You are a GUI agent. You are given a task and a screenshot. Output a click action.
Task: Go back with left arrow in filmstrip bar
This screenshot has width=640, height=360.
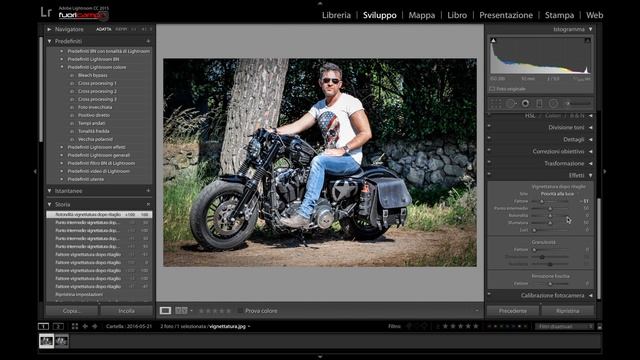(85, 326)
